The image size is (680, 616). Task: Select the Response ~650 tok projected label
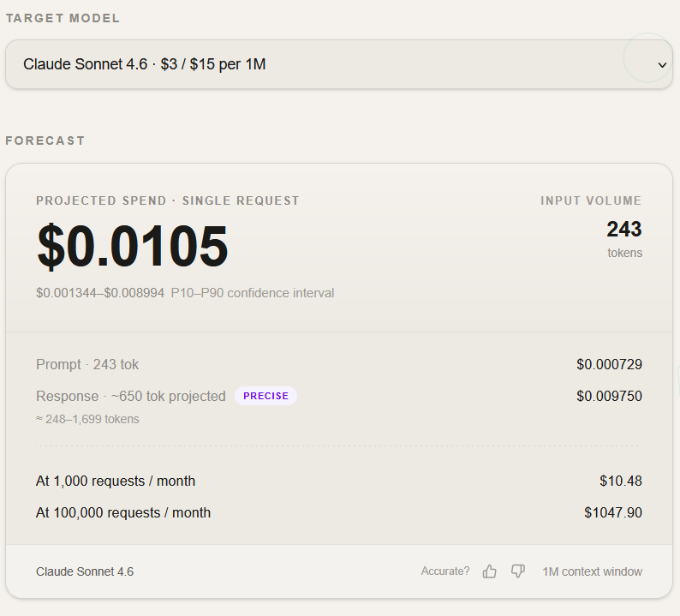(131, 396)
